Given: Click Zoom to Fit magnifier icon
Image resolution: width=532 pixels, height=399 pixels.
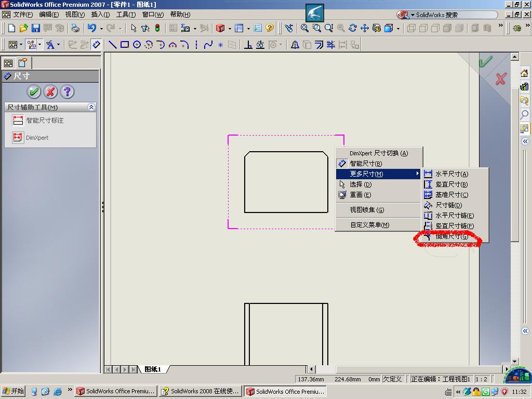Looking at the screenshot, I should 304,28.
